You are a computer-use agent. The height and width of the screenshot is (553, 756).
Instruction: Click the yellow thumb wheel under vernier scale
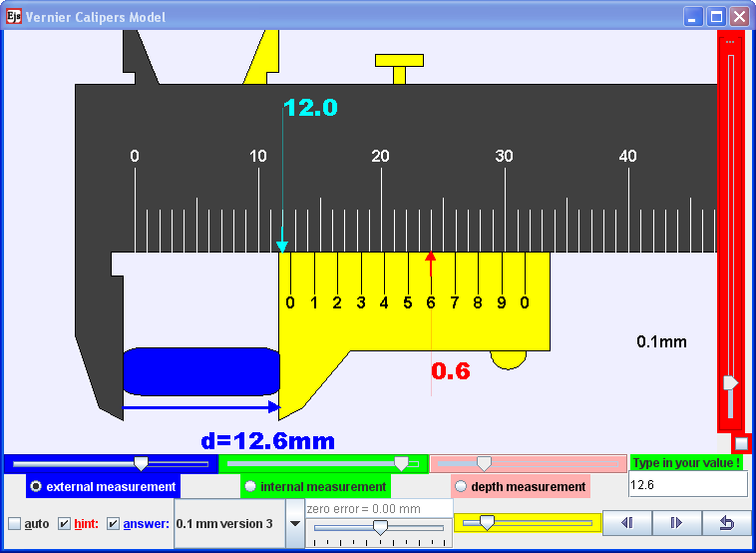click(x=509, y=359)
